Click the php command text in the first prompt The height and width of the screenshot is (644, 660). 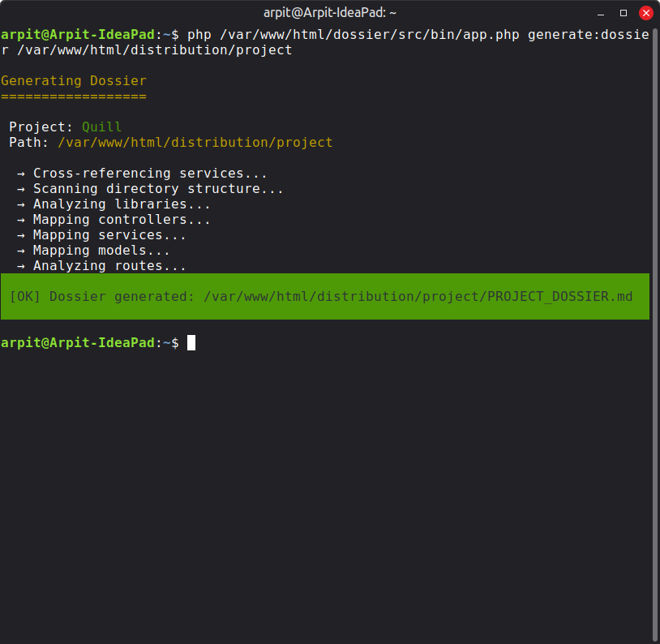pos(365,34)
